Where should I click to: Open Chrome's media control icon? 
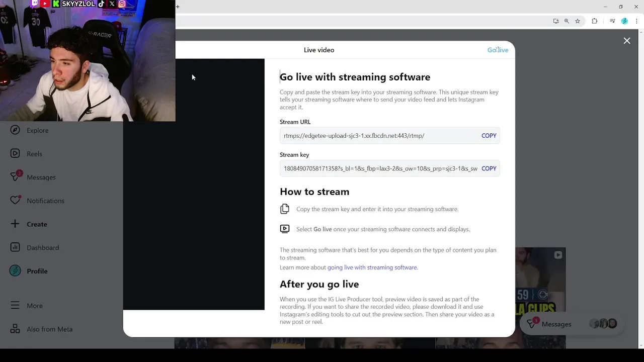612,21
